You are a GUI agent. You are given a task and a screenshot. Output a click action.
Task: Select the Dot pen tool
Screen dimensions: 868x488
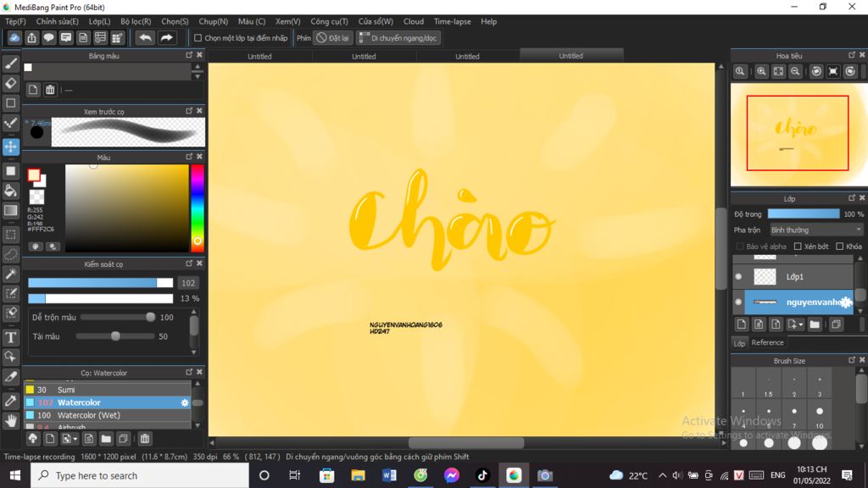[10, 123]
